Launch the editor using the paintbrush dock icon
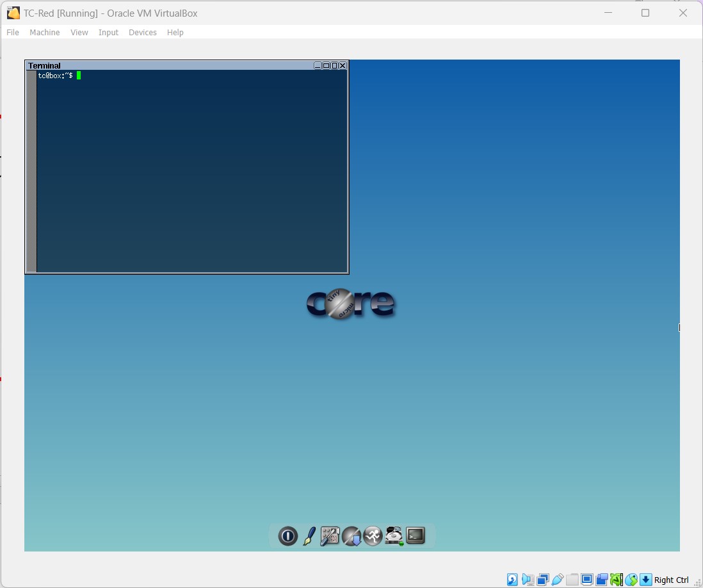 [309, 537]
